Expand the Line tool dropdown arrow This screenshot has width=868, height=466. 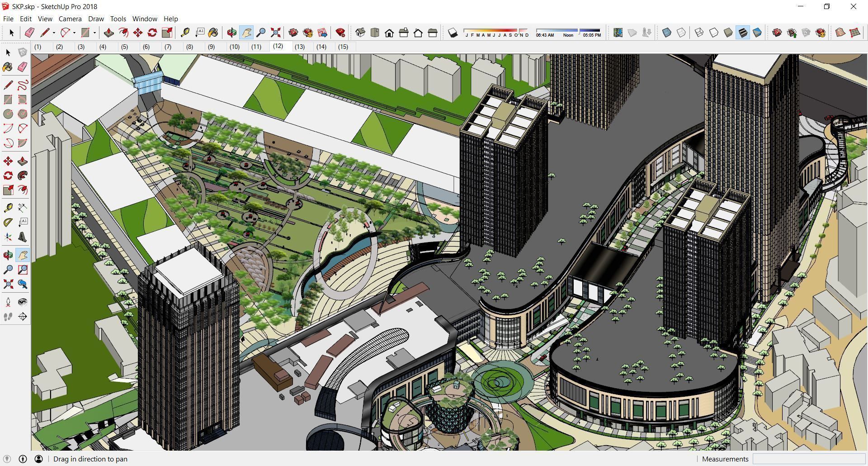coord(54,33)
